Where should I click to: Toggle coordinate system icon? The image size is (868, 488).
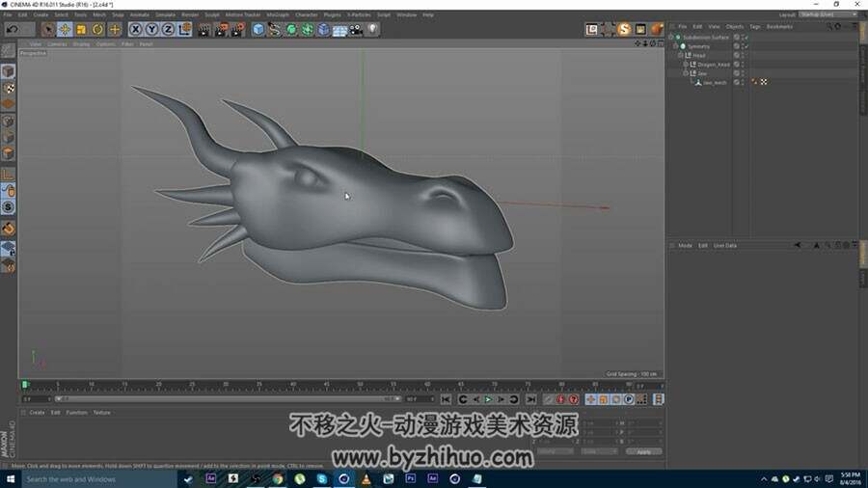pyautogui.click(x=185, y=29)
